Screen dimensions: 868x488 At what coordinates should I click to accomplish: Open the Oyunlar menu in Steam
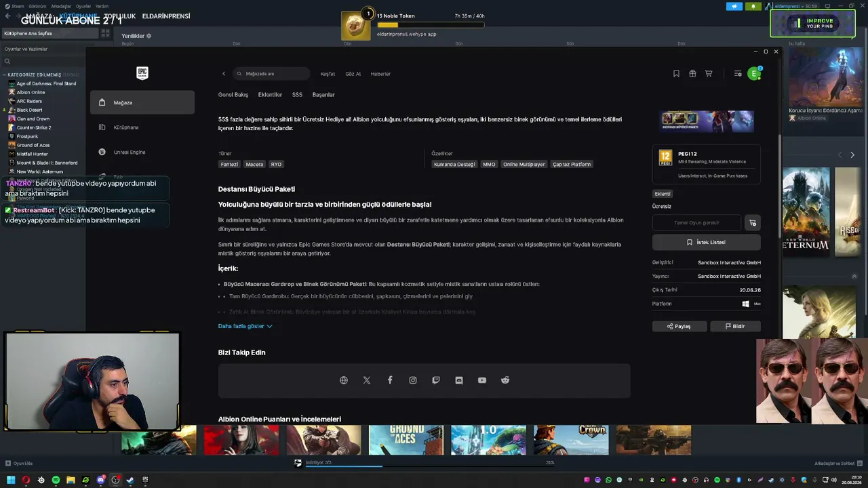[83, 6]
